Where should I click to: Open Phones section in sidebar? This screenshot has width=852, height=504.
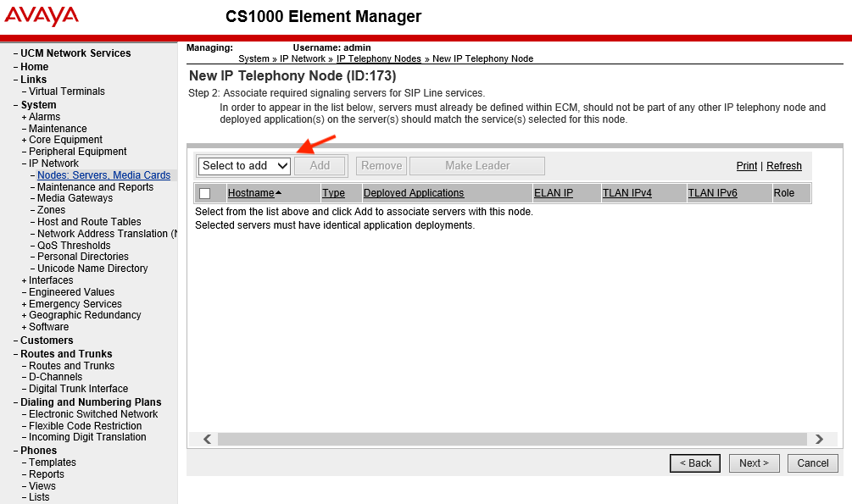[39, 451]
